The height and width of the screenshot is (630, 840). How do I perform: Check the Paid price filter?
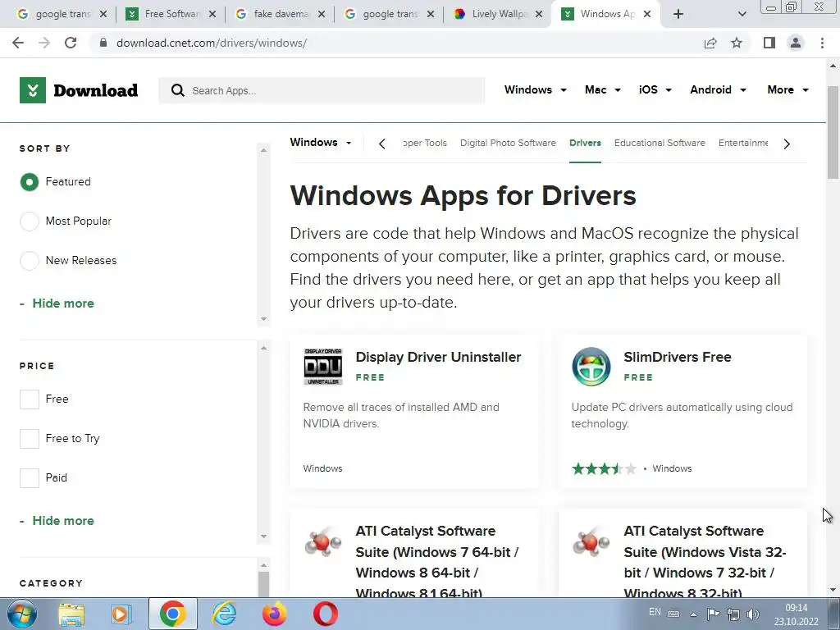point(30,478)
